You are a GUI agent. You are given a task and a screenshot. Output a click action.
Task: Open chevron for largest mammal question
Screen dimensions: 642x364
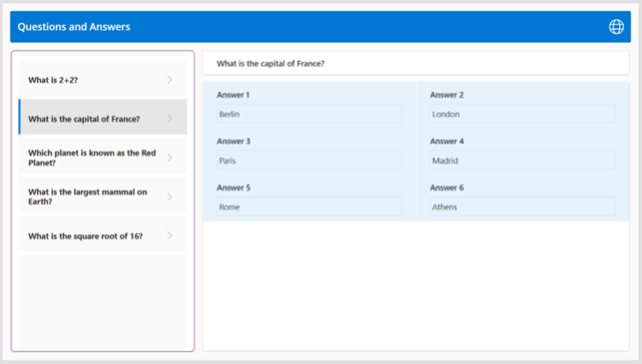coord(170,196)
